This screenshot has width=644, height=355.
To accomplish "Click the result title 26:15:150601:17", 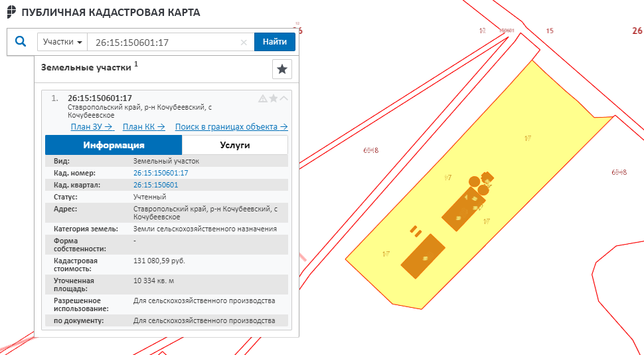I will pyautogui.click(x=100, y=98).
